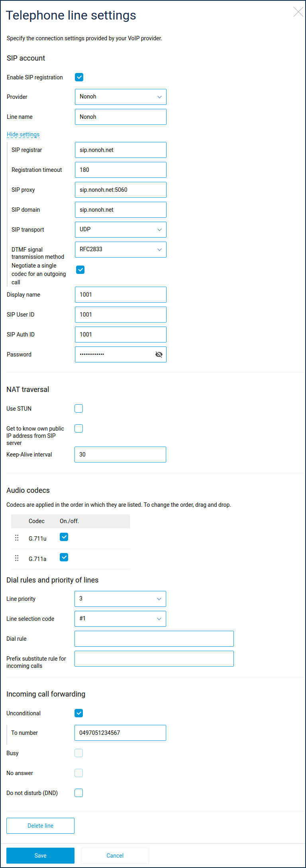Click the Dial rule input field
Viewport: 306px width, 868px height.
click(154, 639)
